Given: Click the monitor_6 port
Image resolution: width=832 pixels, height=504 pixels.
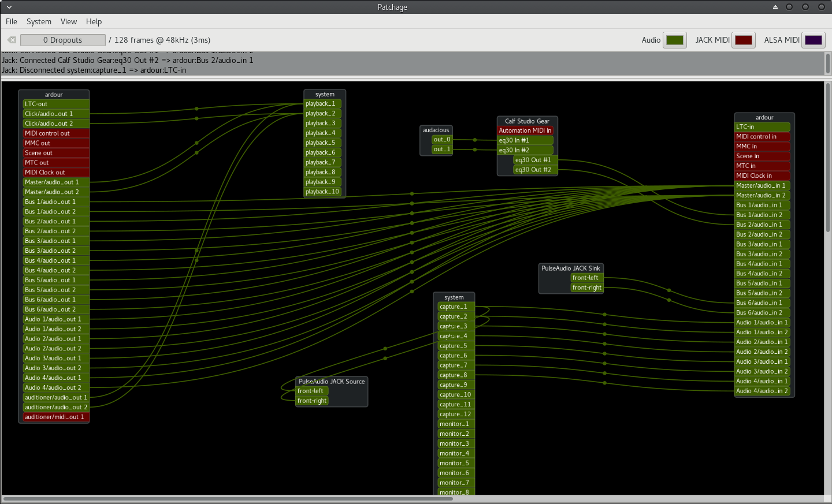Looking at the screenshot, I should click(456, 473).
